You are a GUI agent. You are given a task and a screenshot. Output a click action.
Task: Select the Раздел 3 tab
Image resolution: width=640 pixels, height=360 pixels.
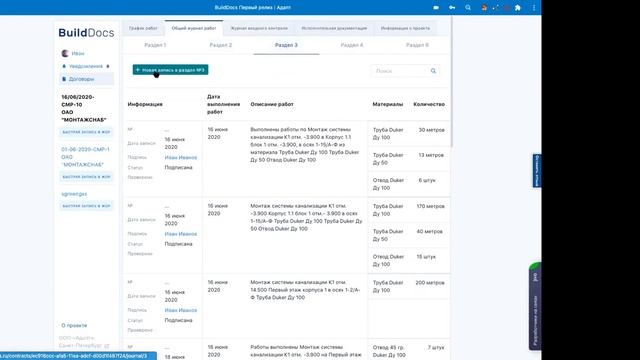(286, 45)
